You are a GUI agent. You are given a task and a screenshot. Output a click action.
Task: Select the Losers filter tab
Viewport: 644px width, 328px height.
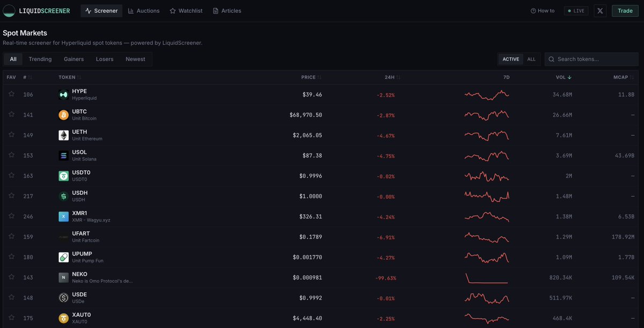[105, 59]
